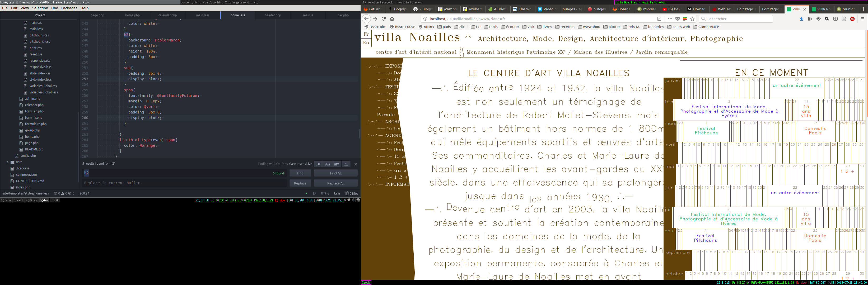This screenshot has width=868, height=285.
Task: Close the find and replace panel
Action: click(356, 164)
